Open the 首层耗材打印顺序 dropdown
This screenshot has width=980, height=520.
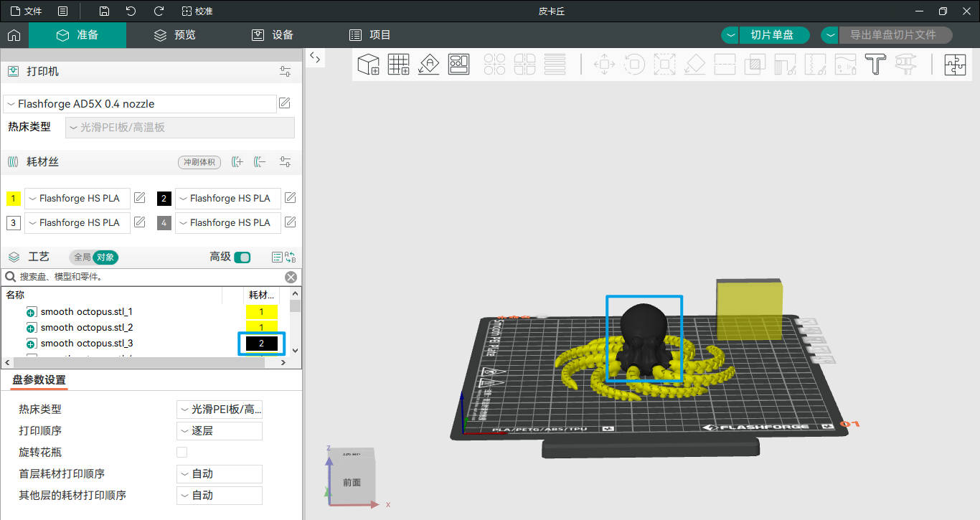(220, 474)
